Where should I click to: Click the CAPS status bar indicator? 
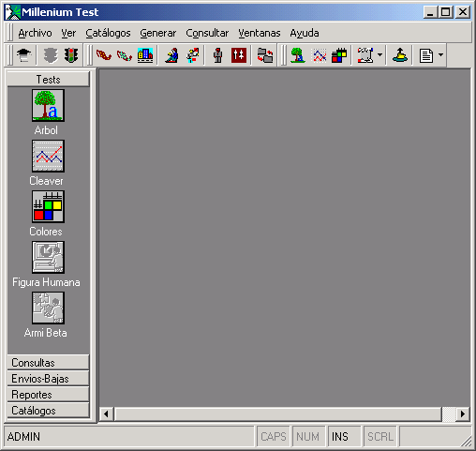point(274,437)
